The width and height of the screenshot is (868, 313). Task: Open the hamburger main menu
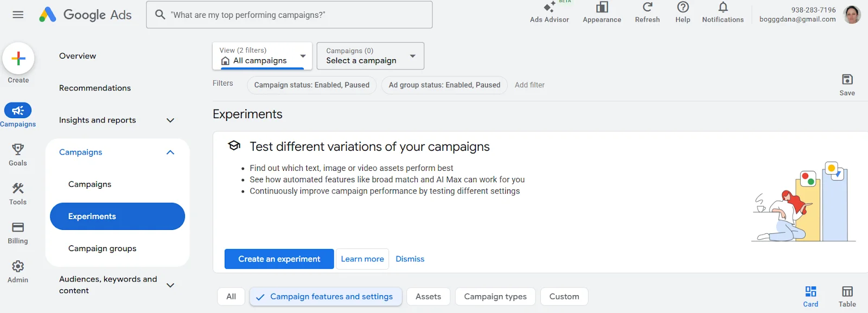click(x=18, y=15)
